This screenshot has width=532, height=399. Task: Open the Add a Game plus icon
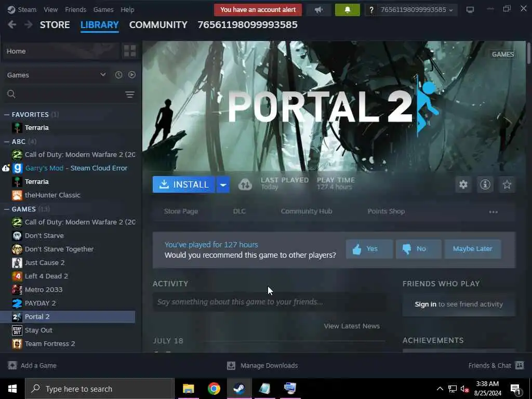pos(12,365)
